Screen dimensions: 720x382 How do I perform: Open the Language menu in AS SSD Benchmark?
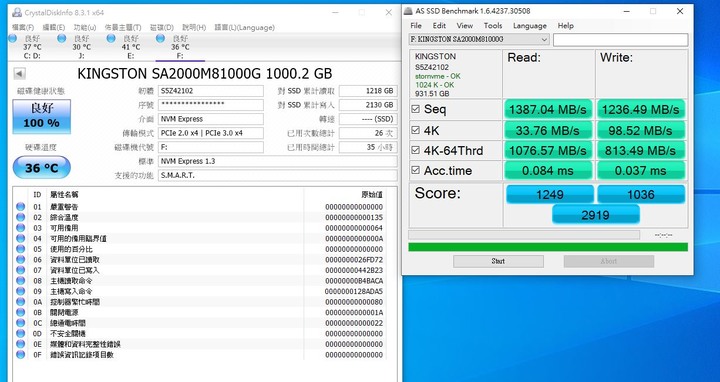530,26
